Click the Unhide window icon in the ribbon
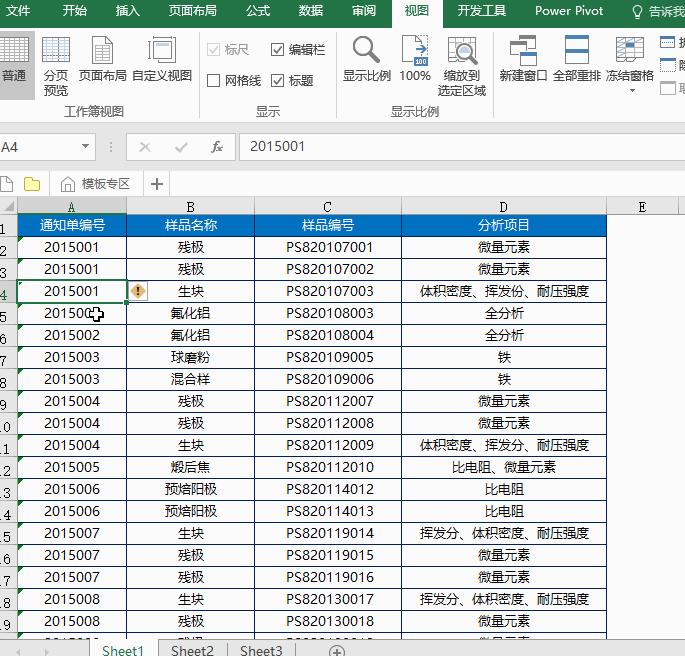Screen dimensions: 685x656 (668, 88)
